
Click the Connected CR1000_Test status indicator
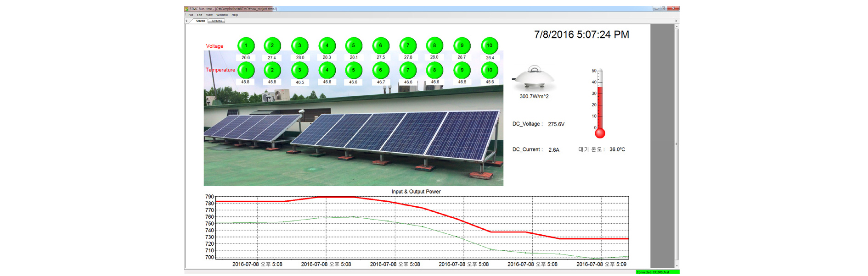click(x=657, y=272)
